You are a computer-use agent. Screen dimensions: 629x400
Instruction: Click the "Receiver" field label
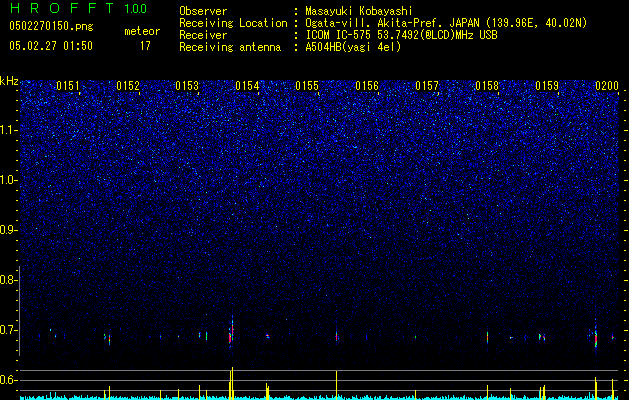click(203, 35)
